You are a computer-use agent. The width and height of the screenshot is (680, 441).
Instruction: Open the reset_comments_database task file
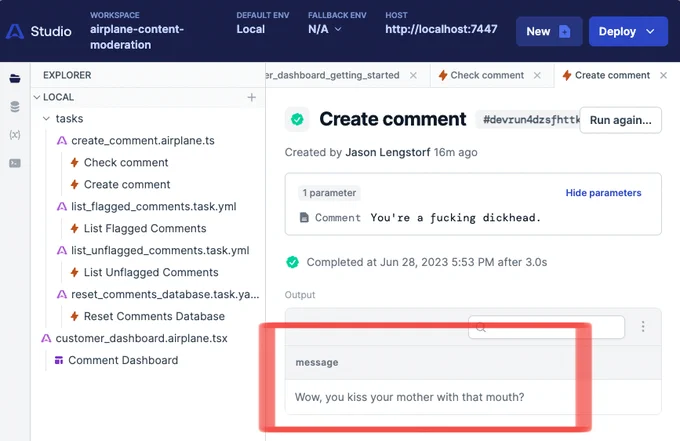[x=165, y=294]
